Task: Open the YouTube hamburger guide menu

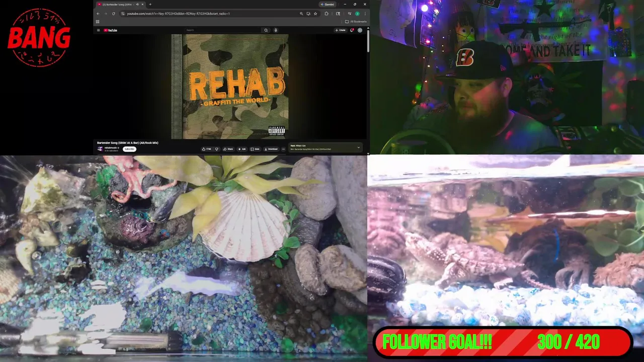Action: 98,30
